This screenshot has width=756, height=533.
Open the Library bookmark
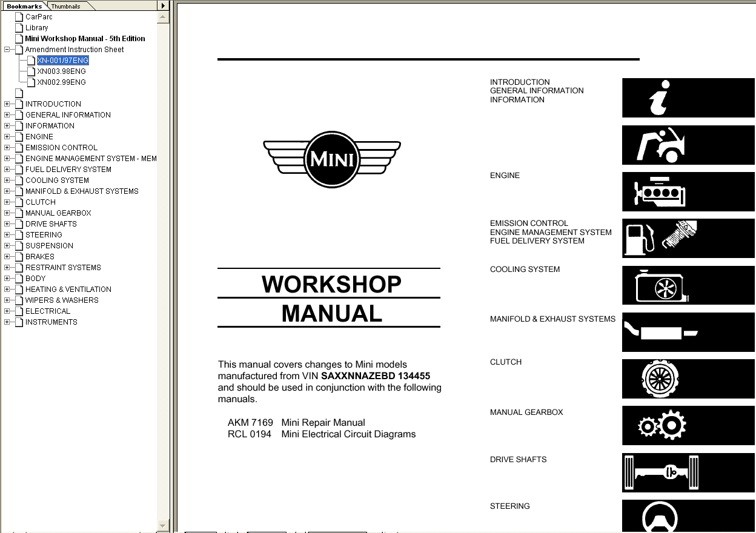click(36, 28)
